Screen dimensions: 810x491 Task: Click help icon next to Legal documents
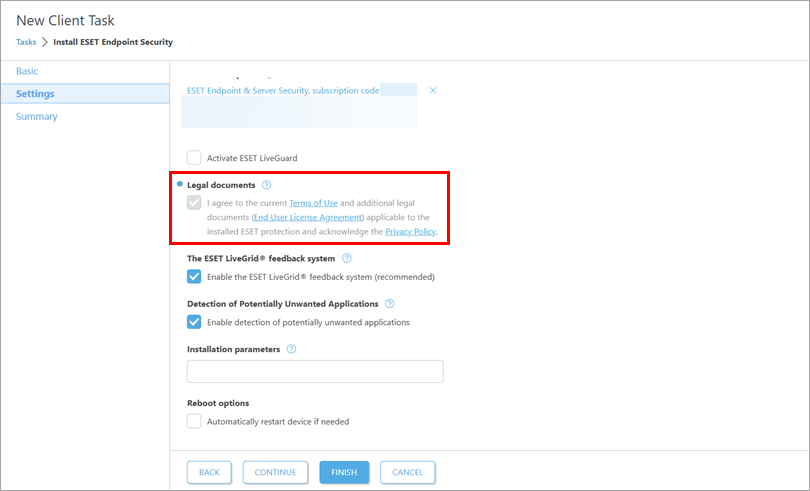coord(266,185)
